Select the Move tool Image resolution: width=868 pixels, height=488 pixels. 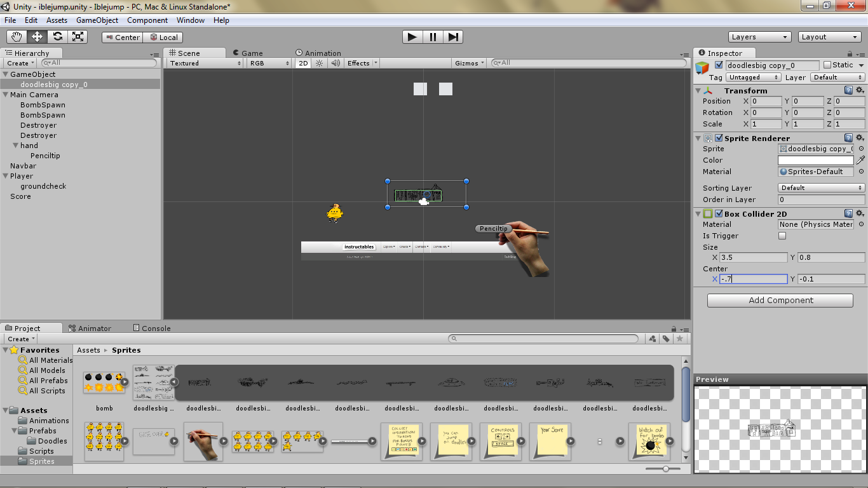37,37
